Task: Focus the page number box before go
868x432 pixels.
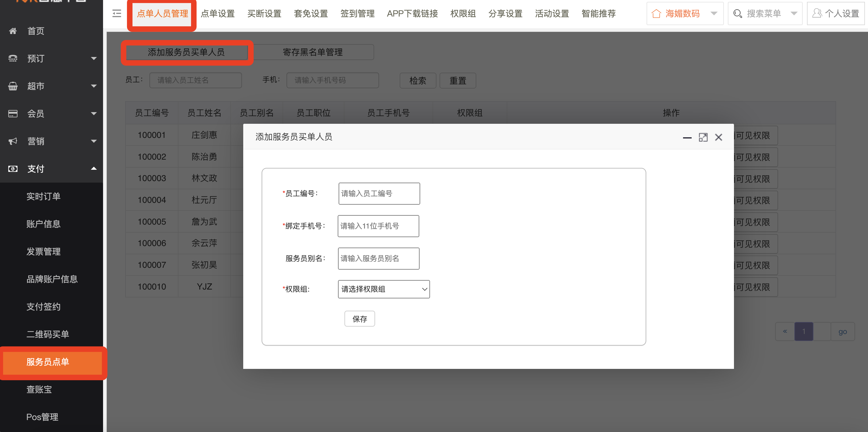Action: pos(822,332)
